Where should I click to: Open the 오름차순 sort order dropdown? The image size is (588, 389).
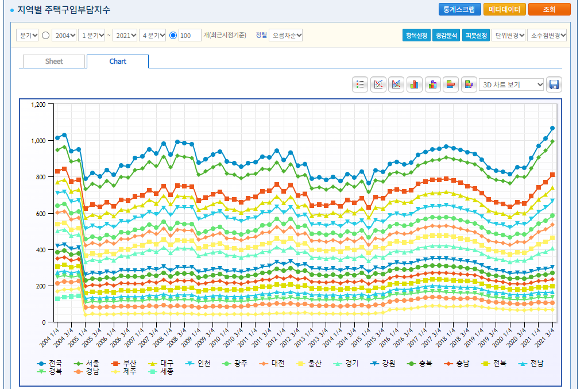tap(286, 35)
